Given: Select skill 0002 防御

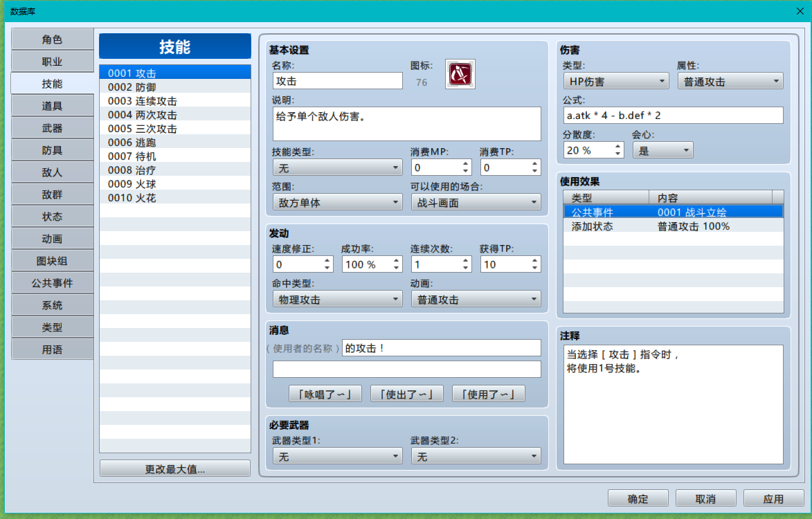Looking at the screenshot, I should tap(175, 87).
